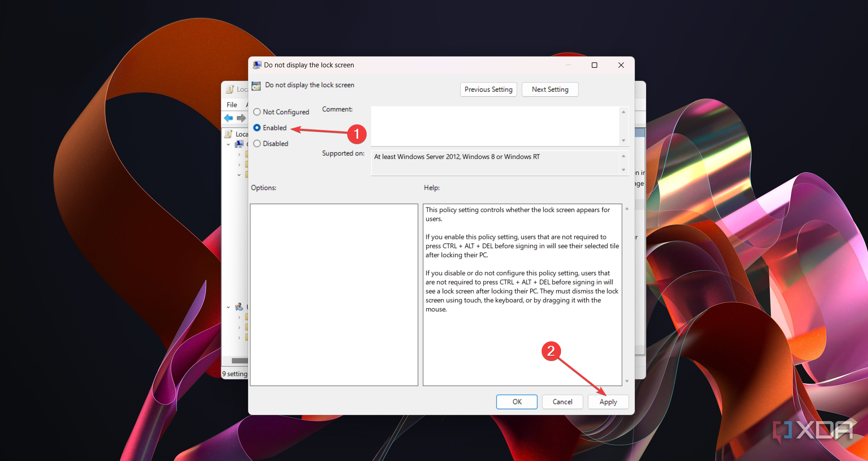Viewport: 868px width, 461px height.
Task: Click the Help pane scroll up arrow
Action: 627,208
